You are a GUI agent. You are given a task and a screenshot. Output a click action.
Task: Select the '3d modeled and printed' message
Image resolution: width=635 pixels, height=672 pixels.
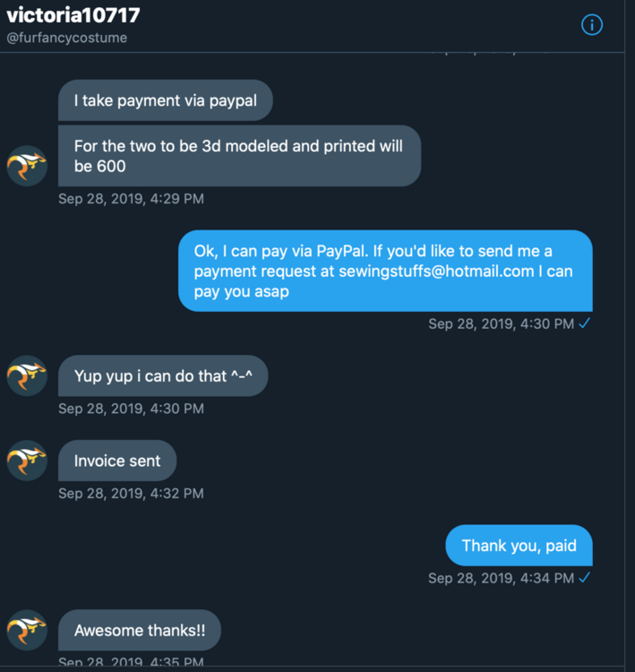click(239, 156)
